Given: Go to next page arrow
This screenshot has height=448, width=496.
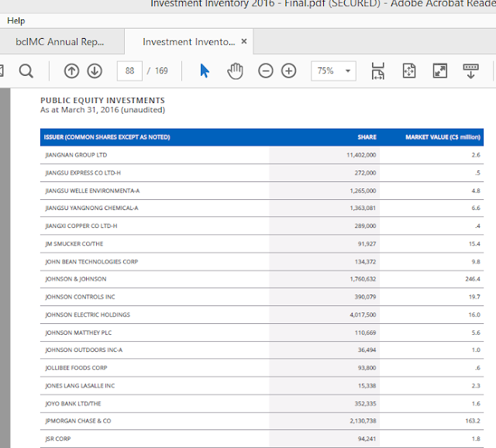Looking at the screenshot, I should coord(95,71).
